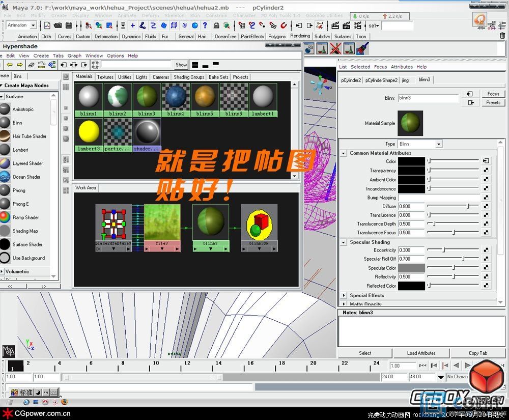Screen dimensions: 509x420
Task: Click Load Attributes button
Action: point(421,353)
